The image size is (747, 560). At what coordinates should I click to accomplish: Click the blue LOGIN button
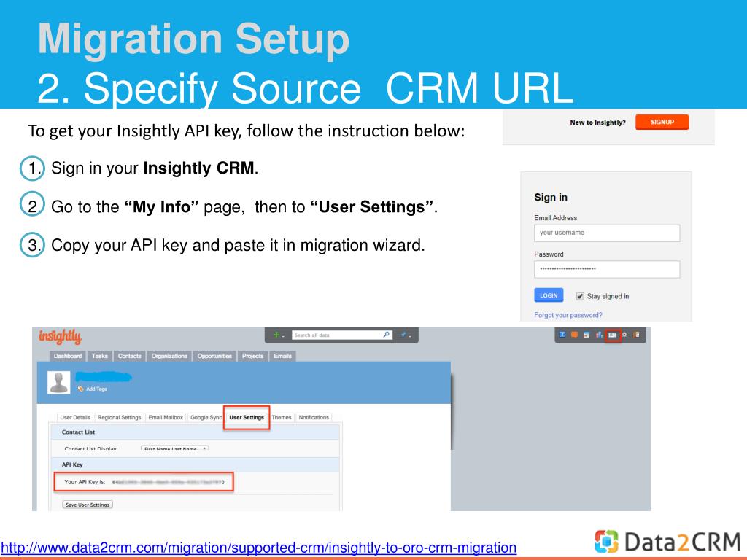pyautogui.click(x=549, y=295)
